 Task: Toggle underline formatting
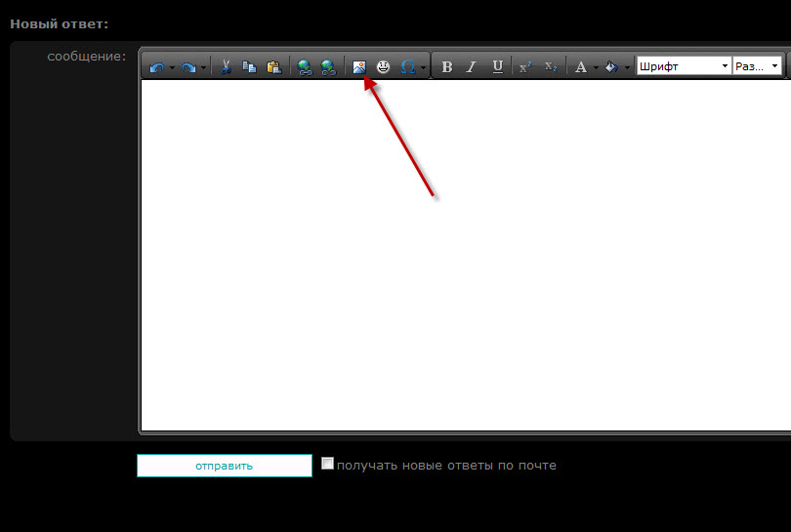[497, 67]
